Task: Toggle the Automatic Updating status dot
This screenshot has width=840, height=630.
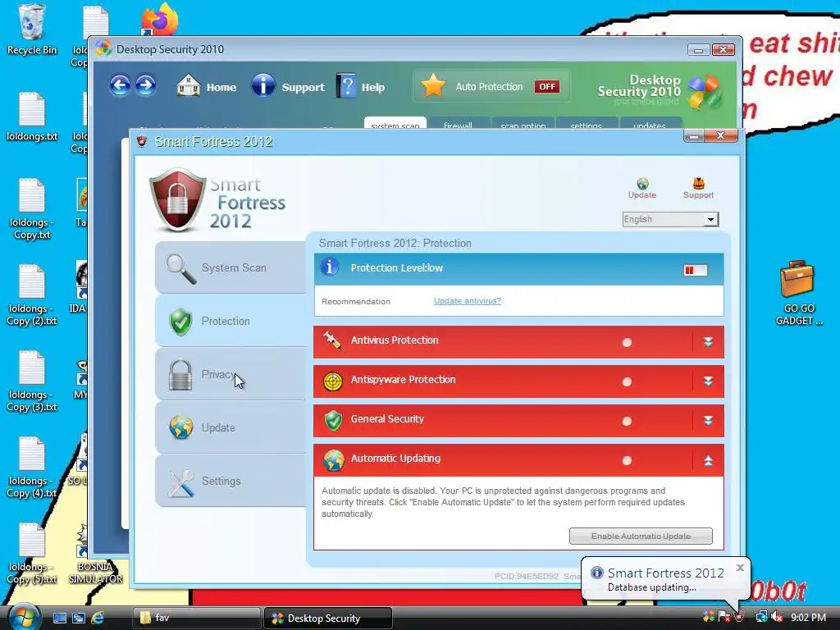Action: (x=627, y=460)
